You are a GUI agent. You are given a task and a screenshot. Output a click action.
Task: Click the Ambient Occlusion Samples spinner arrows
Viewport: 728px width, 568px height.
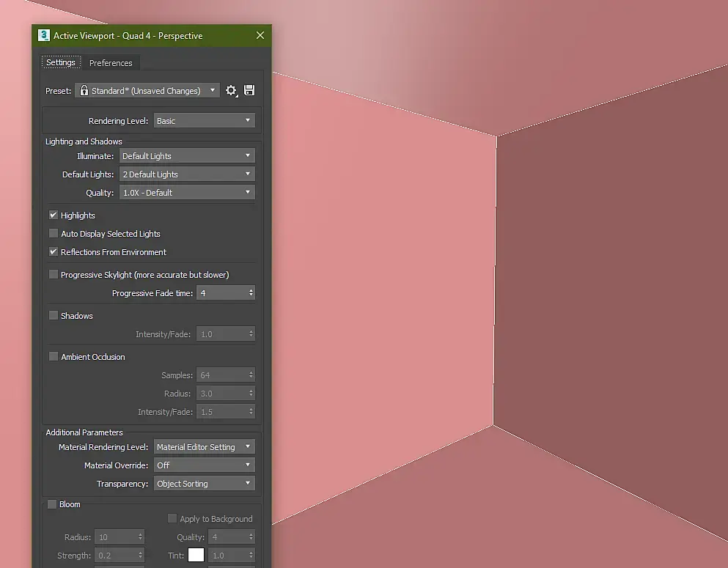pos(251,375)
